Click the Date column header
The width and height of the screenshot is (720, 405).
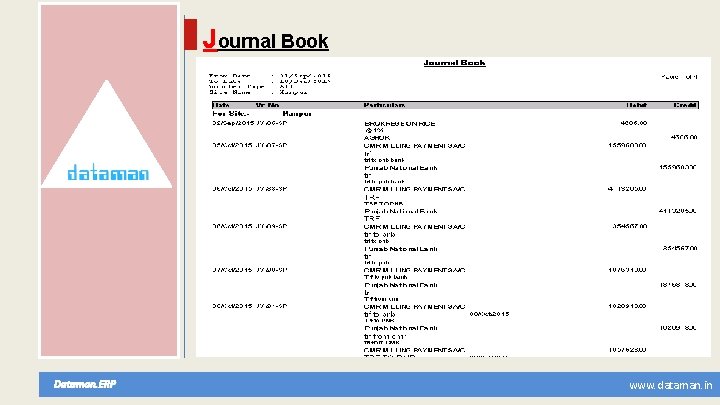click(221, 105)
